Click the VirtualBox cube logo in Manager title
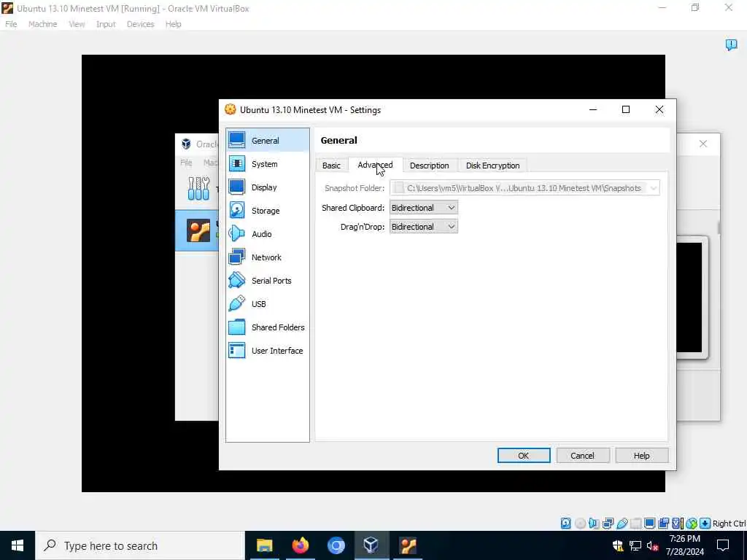Screen dimensions: 747x560 click(186, 144)
